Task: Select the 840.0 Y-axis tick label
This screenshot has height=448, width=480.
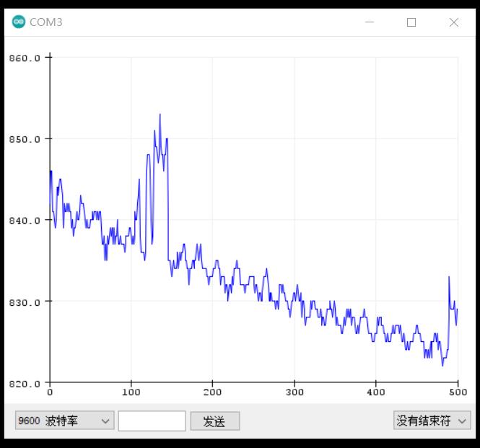Action: pyautogui.click(x=25, y=220)
